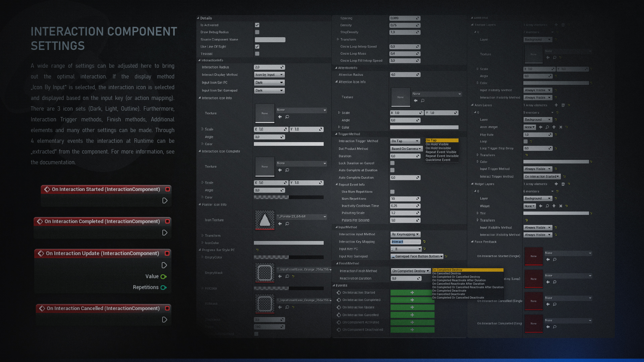
Task: Open Interact Display Method dropdown
Action: [x=269, y=75]
